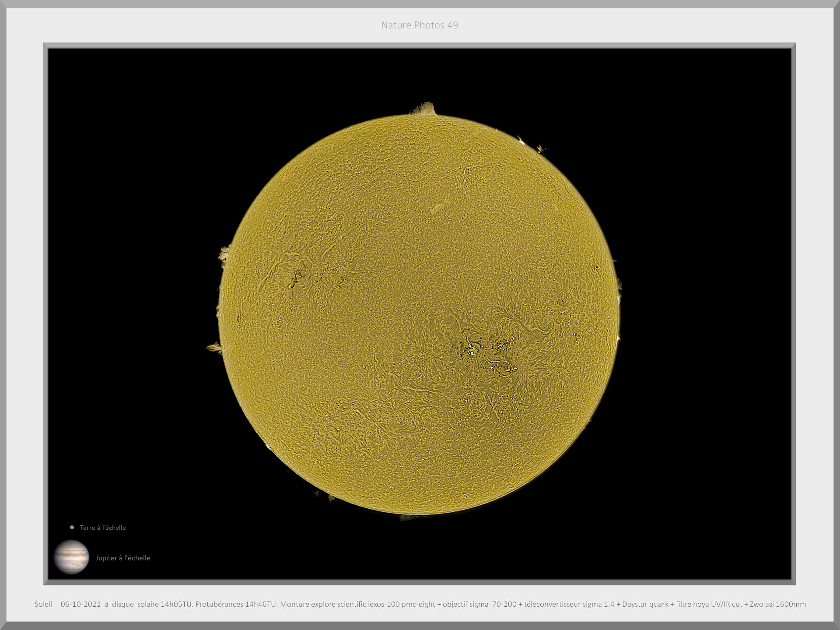The height and width of the screenshot is (630, 840).
Task: Click "Daystar quark" in the caption text
Action: (x=645, y=604)
